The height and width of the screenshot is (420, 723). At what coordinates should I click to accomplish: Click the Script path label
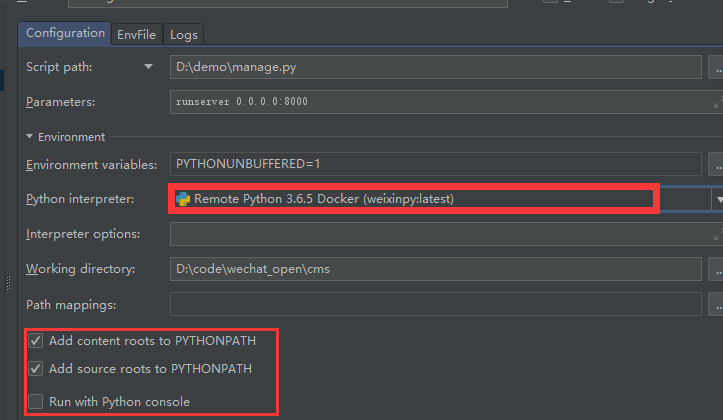point(59,67)
